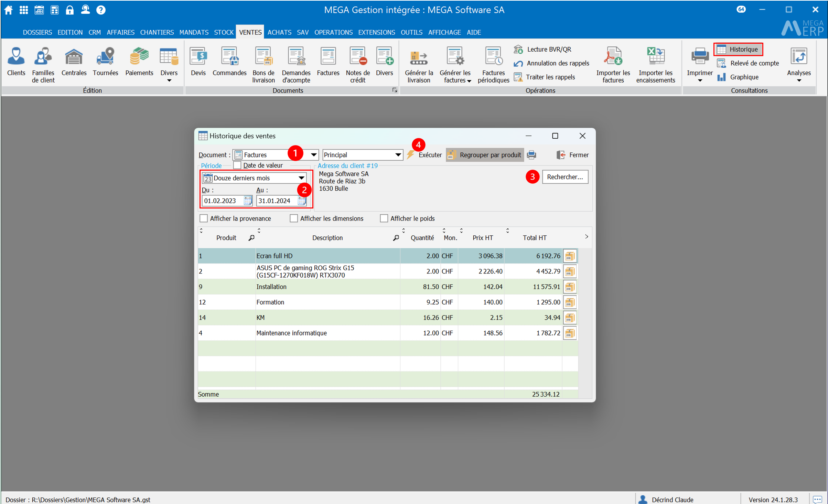Click search icon next to Description column

tap(396, 238)
